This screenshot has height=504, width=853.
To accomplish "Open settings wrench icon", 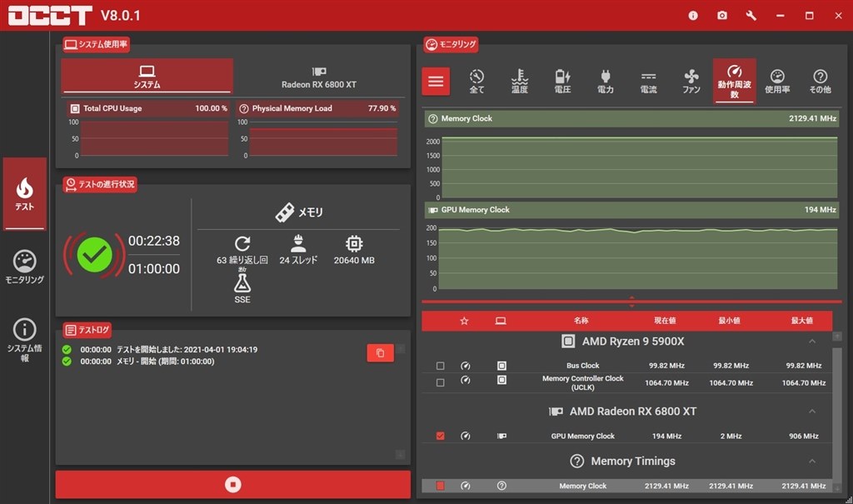I will pyautogui.click(x=751, y=16).
